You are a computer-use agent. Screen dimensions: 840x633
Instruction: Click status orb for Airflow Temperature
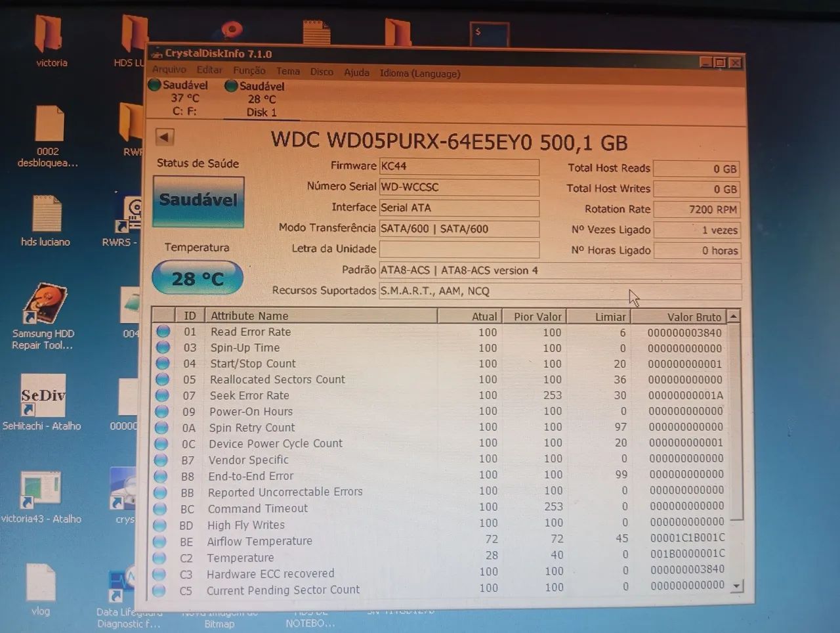click(x=159, y=541)
